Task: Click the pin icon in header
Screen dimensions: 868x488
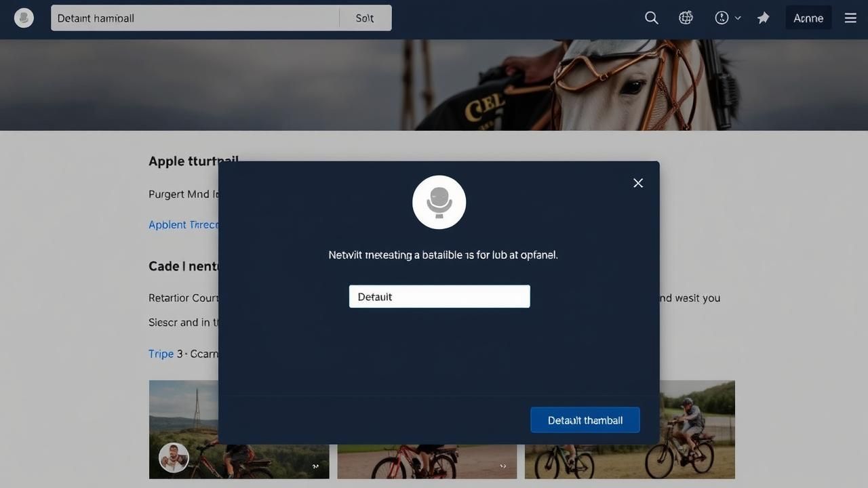Action: coord(764,18)
